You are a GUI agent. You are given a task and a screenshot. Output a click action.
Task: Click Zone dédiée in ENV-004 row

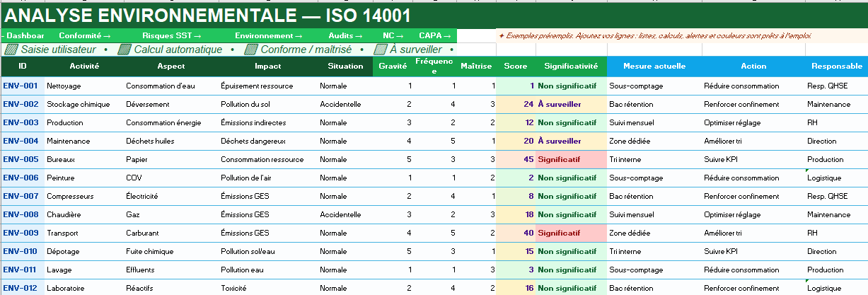click(654, 141)
